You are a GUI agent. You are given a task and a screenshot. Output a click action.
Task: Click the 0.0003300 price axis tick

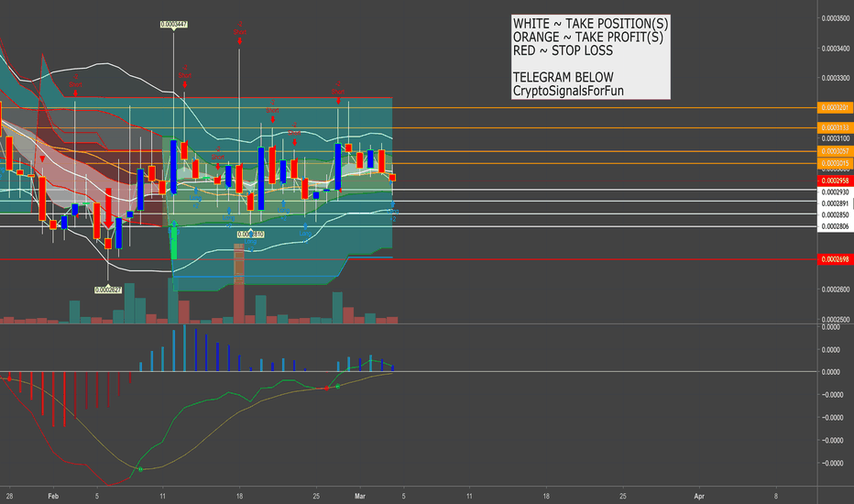pos(836,79)
